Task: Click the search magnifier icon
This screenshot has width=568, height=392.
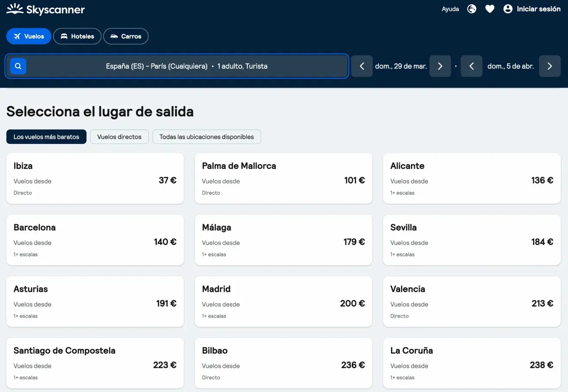Action: (17, 66)
